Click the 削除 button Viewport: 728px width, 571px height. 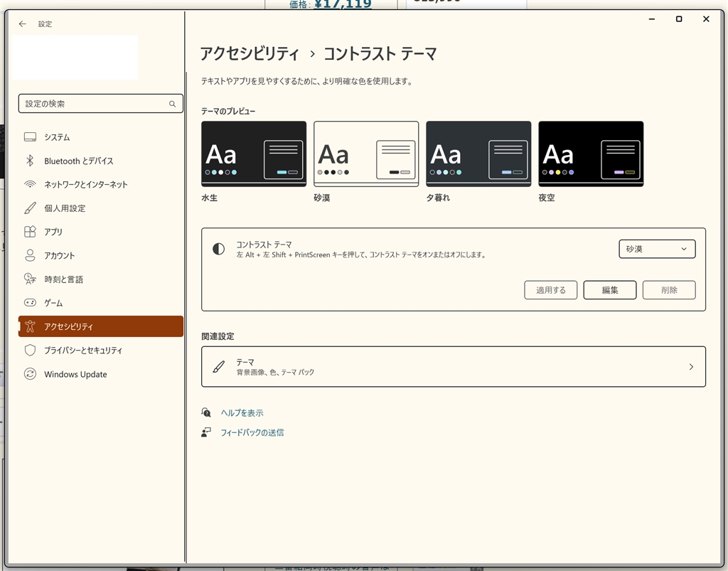tap(669, 290)
